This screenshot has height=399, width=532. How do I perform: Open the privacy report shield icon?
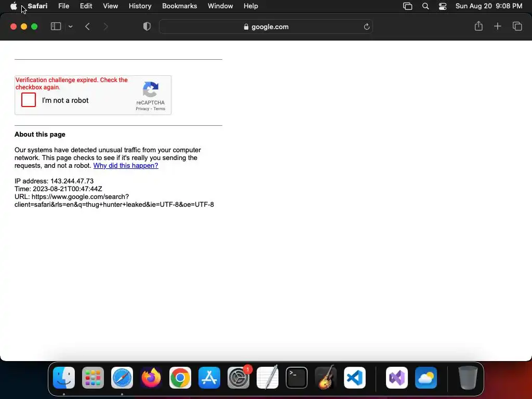click(147, 26)
